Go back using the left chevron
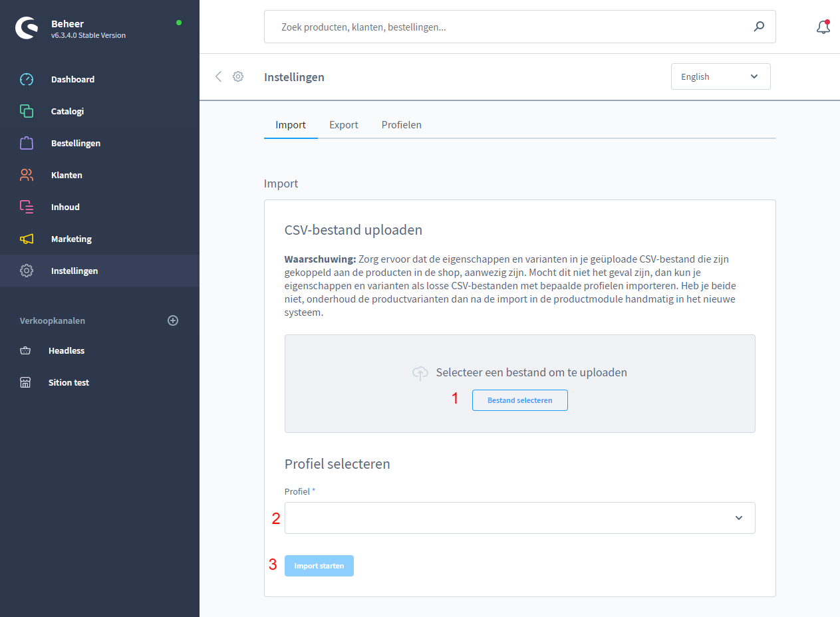 (x=218, y=76)
